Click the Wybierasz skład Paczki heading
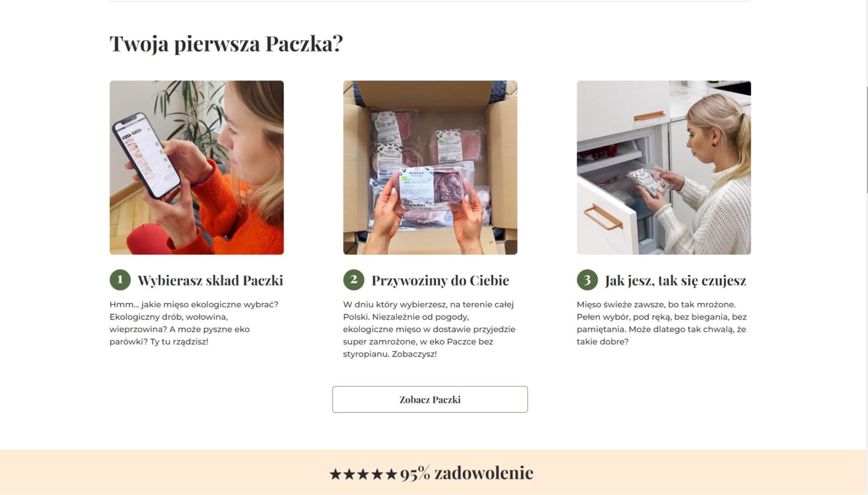 click(210, 280)
